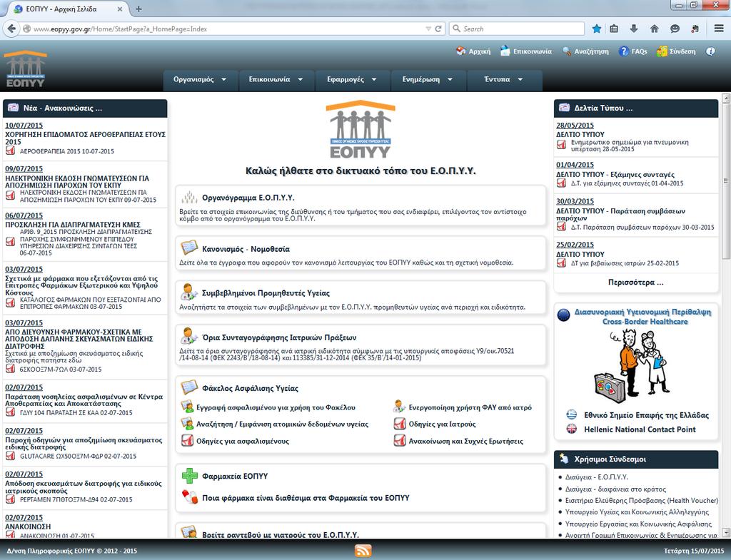Click the info icon in top navigation
The width and height of the screenshot is (731, 560).
point(710,51)
